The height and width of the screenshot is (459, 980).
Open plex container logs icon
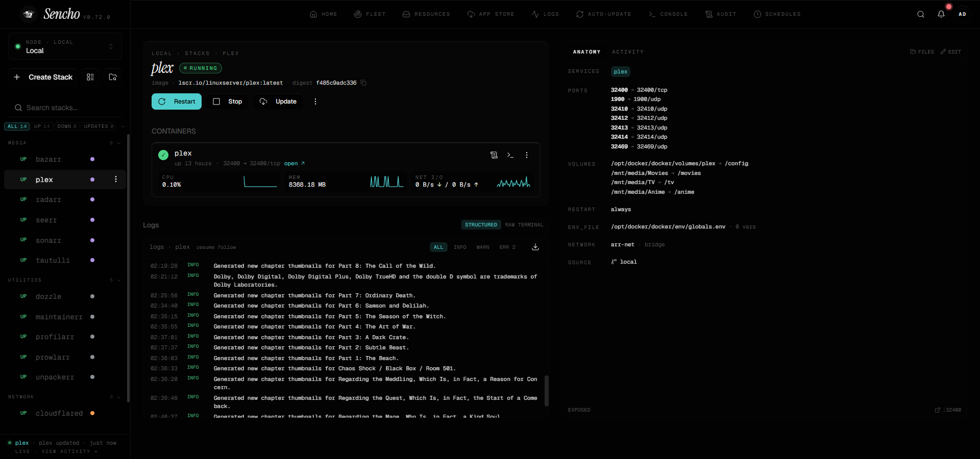(x=494, y=155)
